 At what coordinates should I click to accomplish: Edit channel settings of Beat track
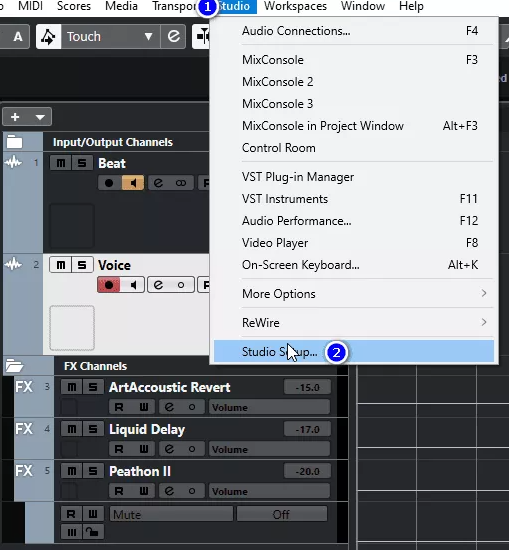[159, 183]
